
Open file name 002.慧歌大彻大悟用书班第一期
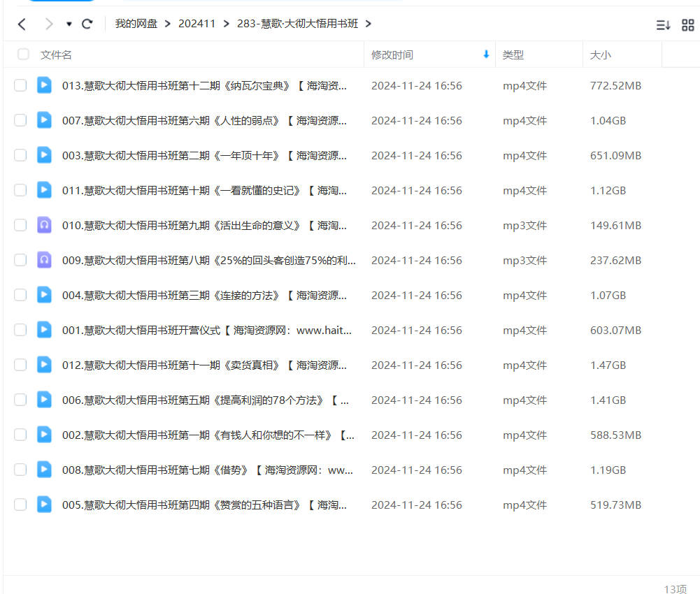point(208,435)
